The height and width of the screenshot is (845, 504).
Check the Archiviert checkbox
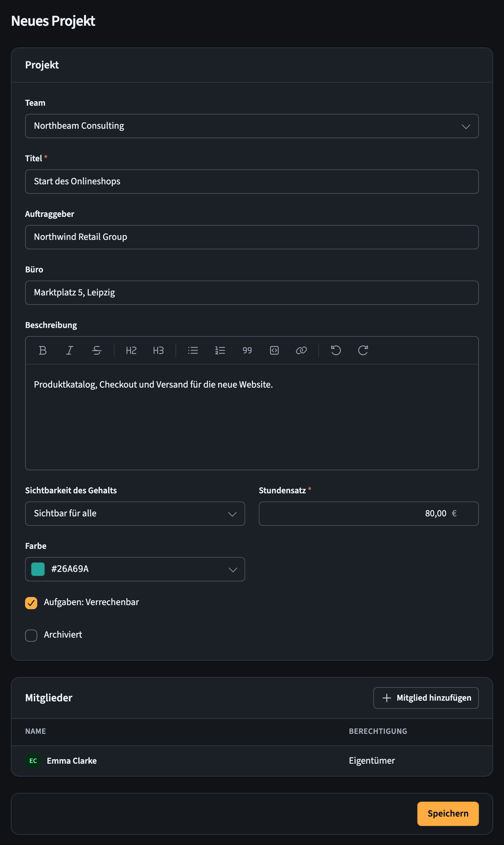31,636
